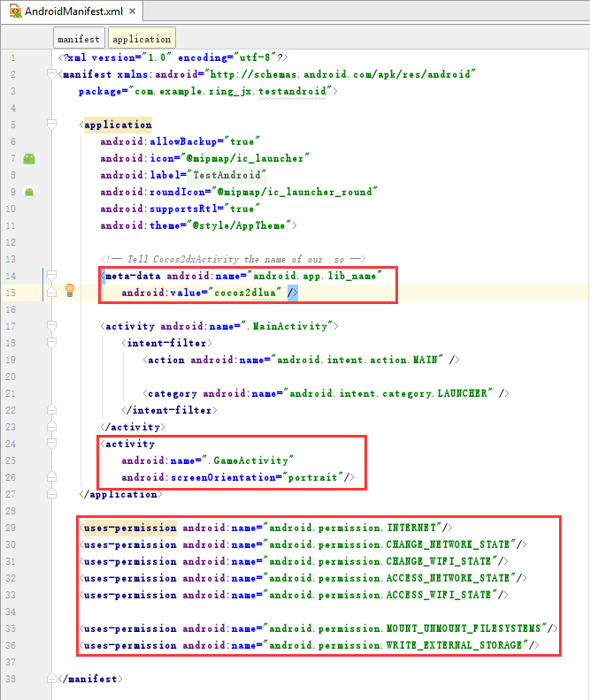
Task: Collapse the intent-filter fold on line 18
Action: 51,343
